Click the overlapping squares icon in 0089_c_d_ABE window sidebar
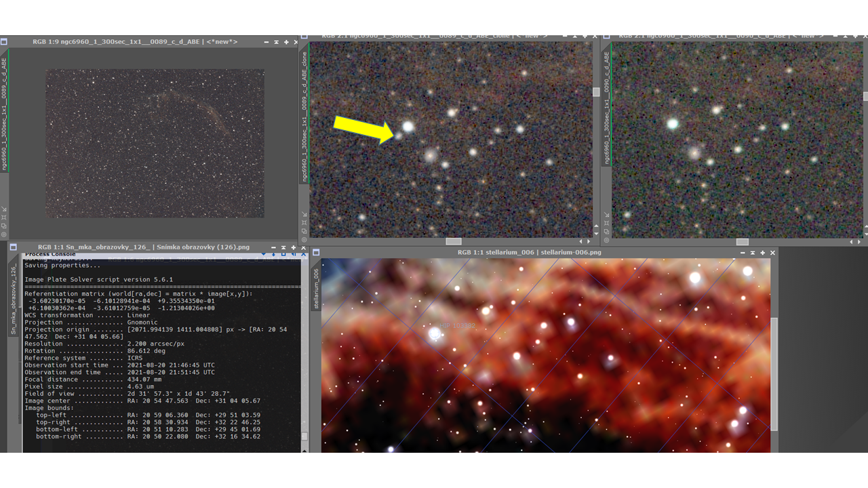The image size is (868, 488). point(4,226)
